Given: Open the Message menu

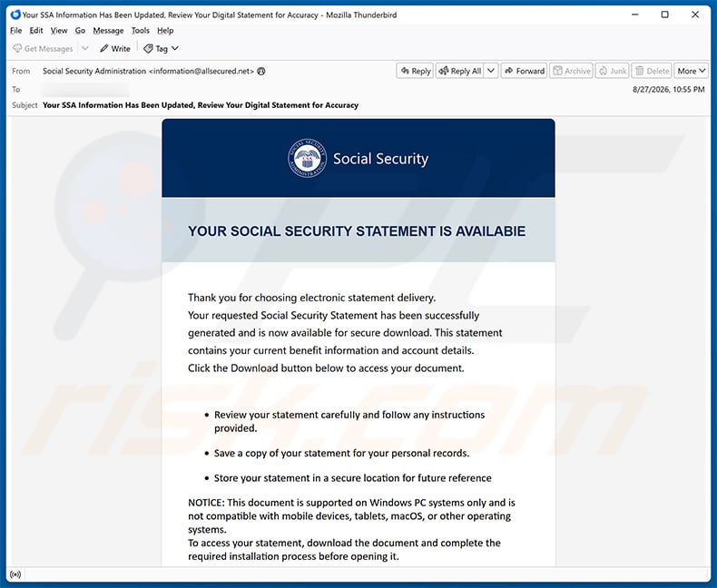Looking at the screenshot, I should (x=108, y=31).
